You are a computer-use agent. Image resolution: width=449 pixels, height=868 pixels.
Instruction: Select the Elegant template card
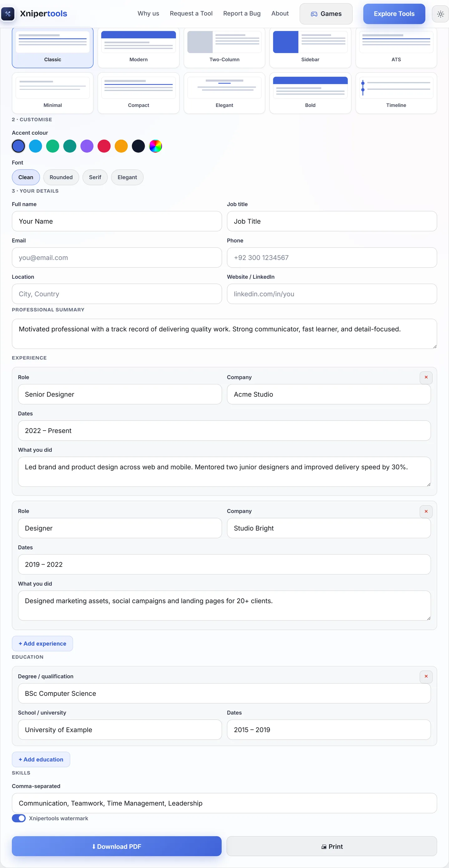point(224,93)
